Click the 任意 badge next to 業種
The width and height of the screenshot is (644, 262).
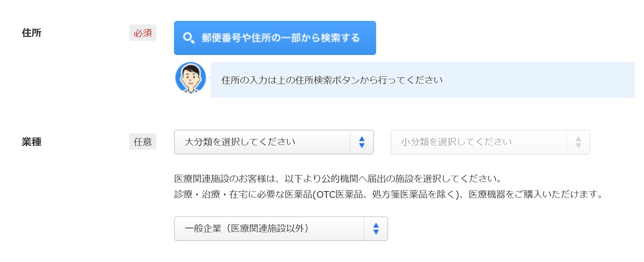pyautogui.click(x=143, y=142)
